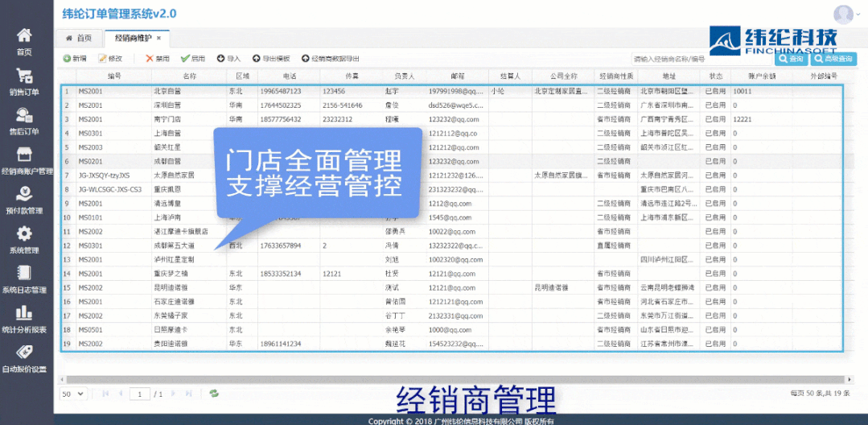This screenshot has width=868, height=425.
Task: Open the page size dropdown showing 50
Action: tap(74, 394)
